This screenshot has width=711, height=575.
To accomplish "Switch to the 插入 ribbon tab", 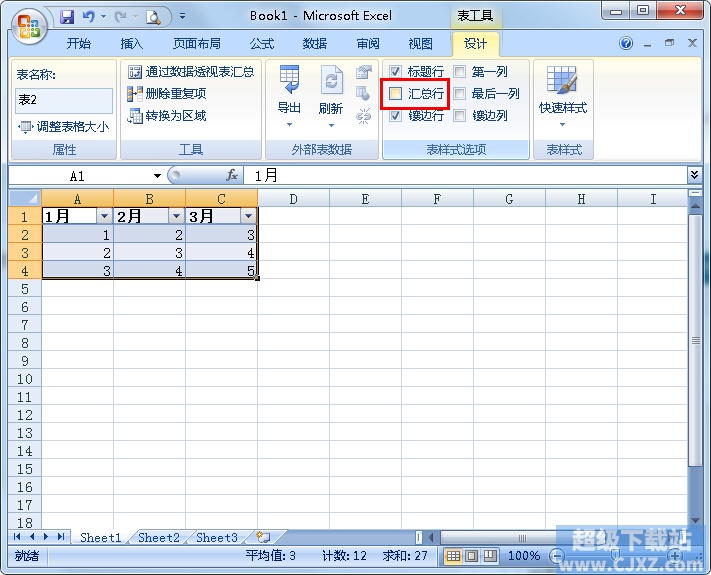I will click(132, 44).
